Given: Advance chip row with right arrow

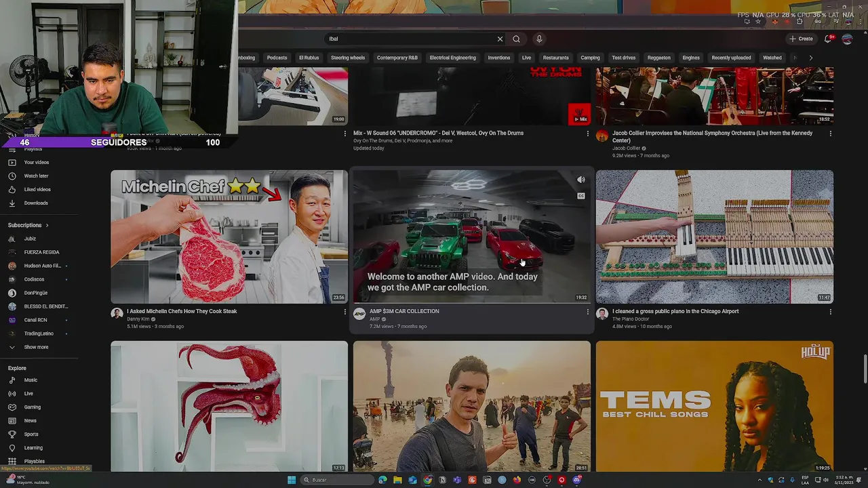Looking at the screenshot, I should (x=810, y=58).
